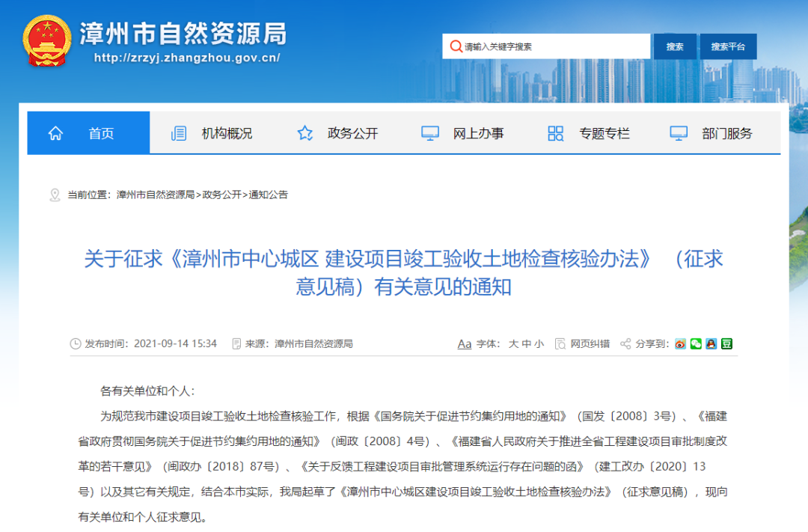
Task: Click the home icon in navigation bar
Action: click(56, 133)
